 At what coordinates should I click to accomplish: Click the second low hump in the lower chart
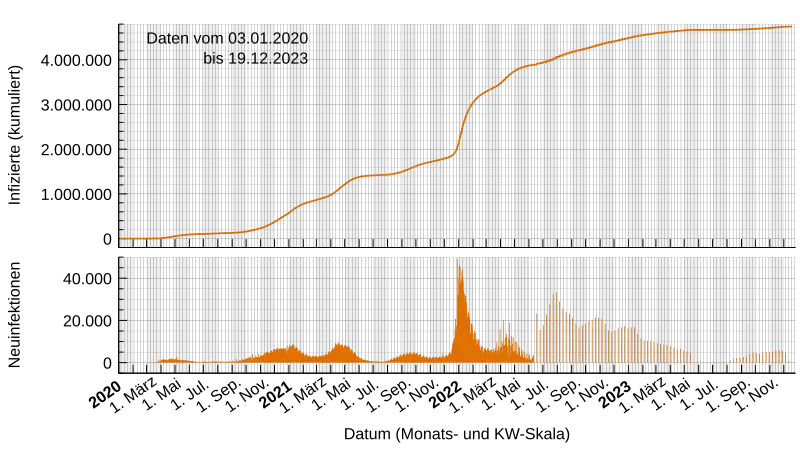click(287, 351)
